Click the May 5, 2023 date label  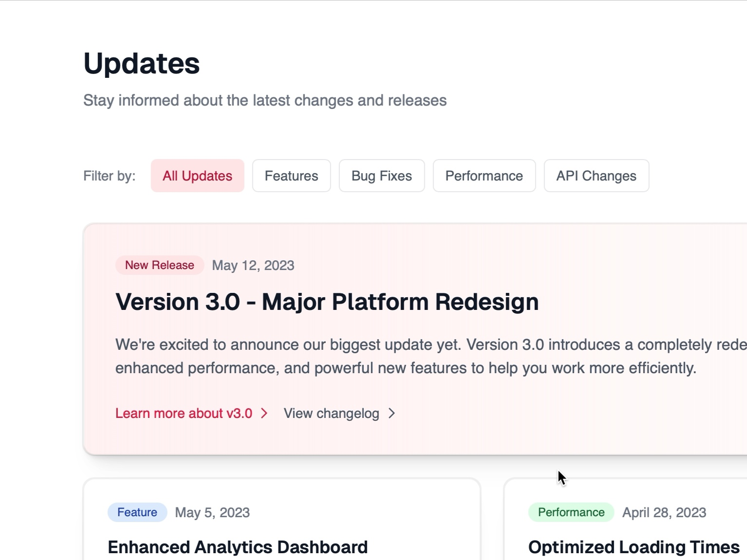coord(212,512)
